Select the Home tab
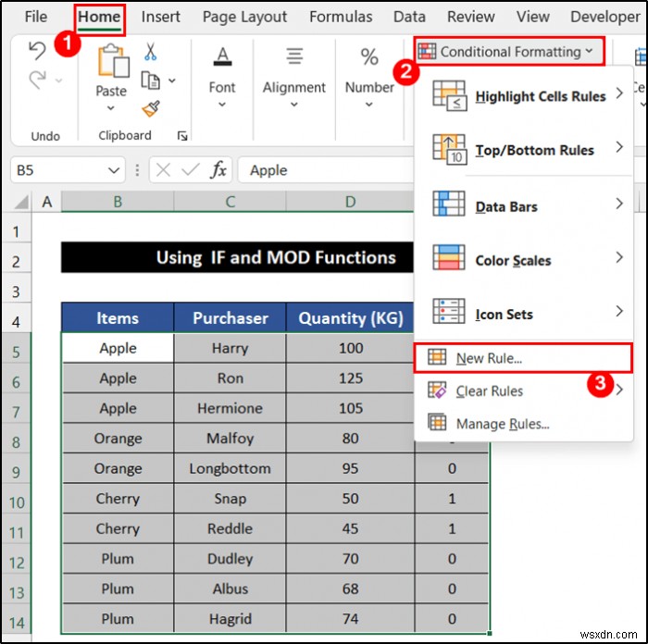Viewport: 648px width, 644px height. point(99,17)
